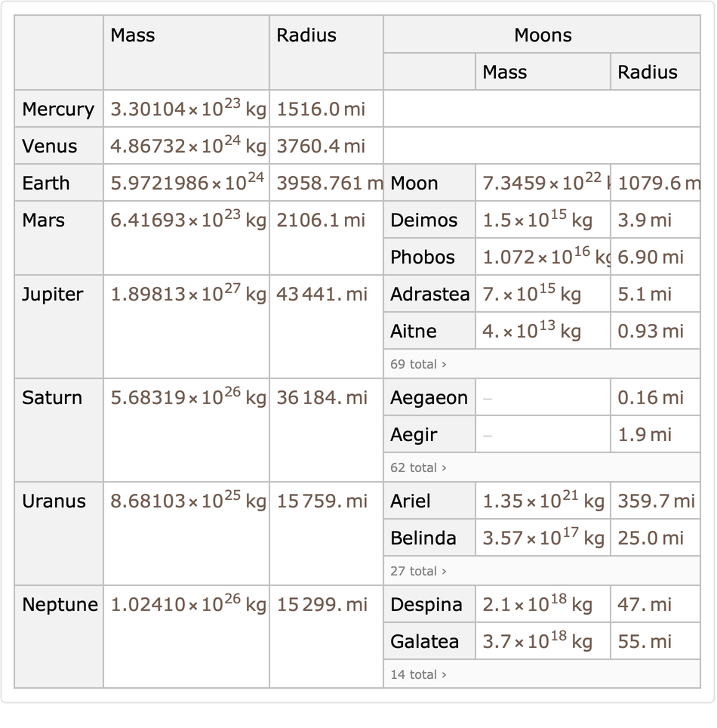The image size is (717, 728).
Task: Click the Moons column header
Action: pos(543,35)
